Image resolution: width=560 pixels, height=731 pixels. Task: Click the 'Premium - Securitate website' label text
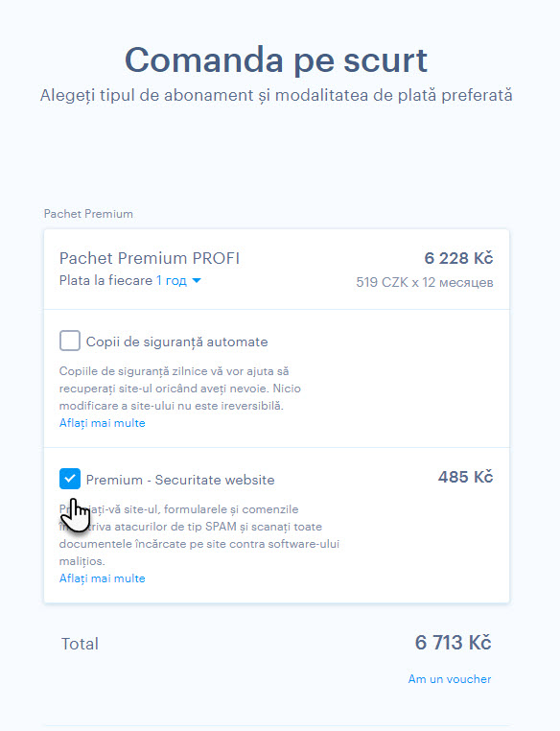pyautogui.click(x=180, y=480)
